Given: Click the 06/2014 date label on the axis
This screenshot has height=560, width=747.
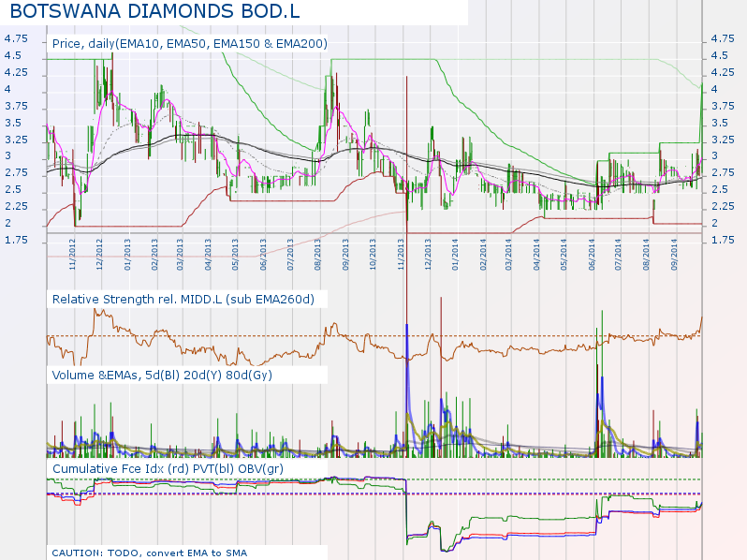Looking at the screenshot, I should (593, 255).
